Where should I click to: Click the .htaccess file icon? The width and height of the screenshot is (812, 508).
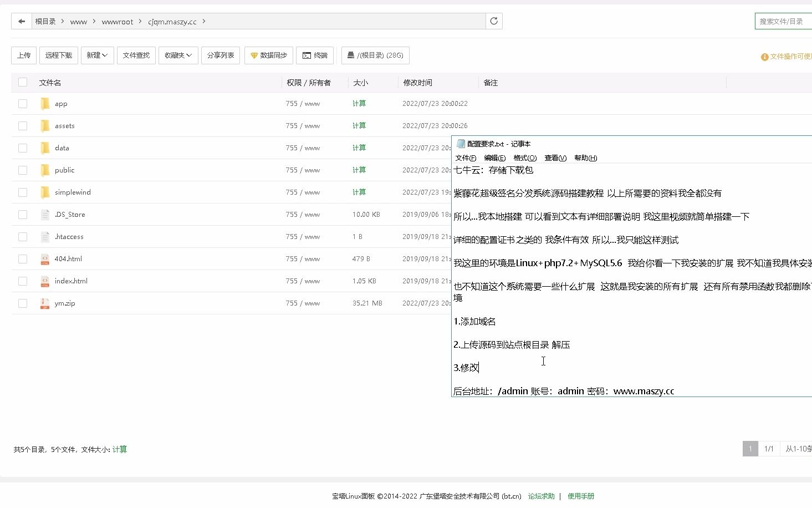click(x=45, y=237)
